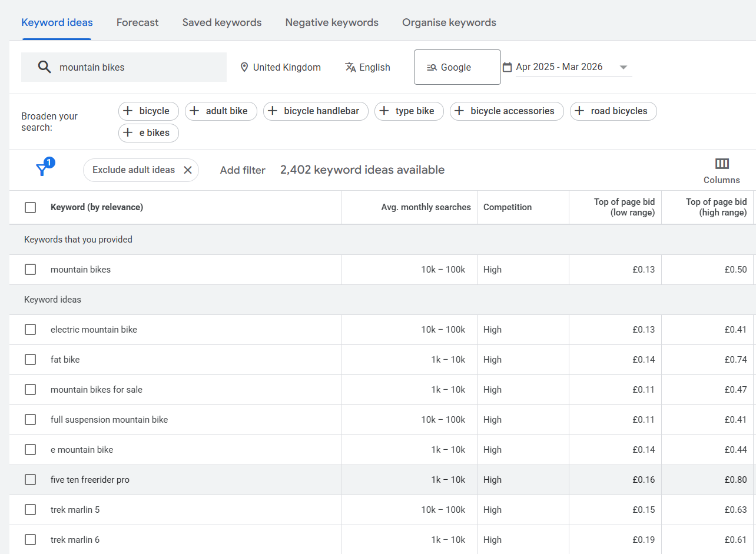This screenshot has height=554, width=756.
Task: Click Add filter
Action: click(243, 170)
